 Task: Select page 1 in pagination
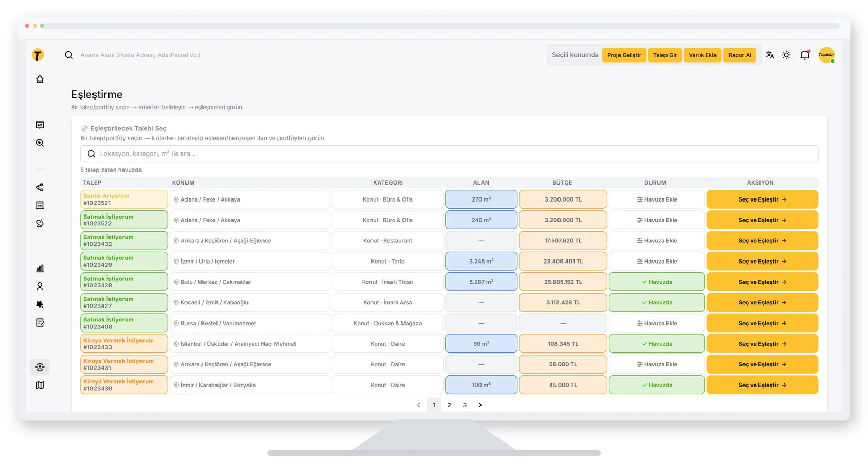click(x=434, y=405)
